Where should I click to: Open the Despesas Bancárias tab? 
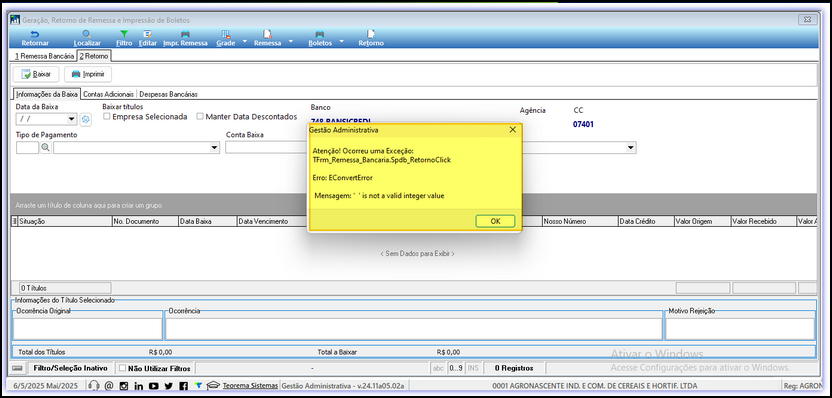click(x=168, y=94)
